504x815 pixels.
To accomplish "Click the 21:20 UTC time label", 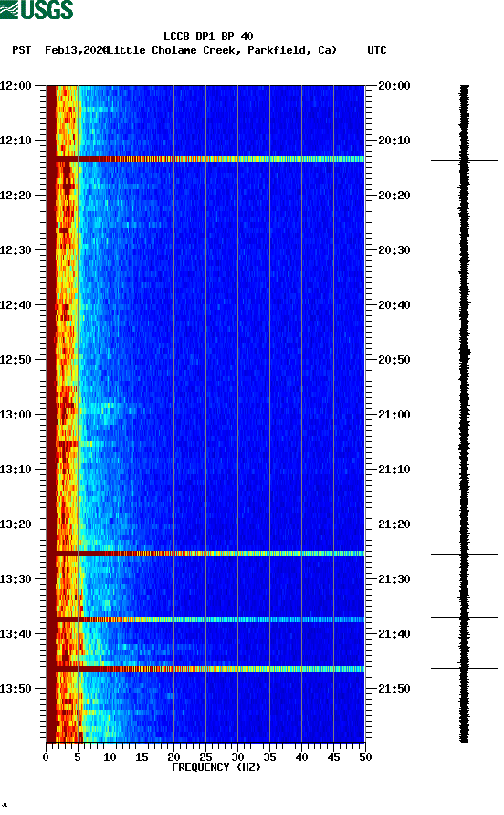I will tap(394, 524).
